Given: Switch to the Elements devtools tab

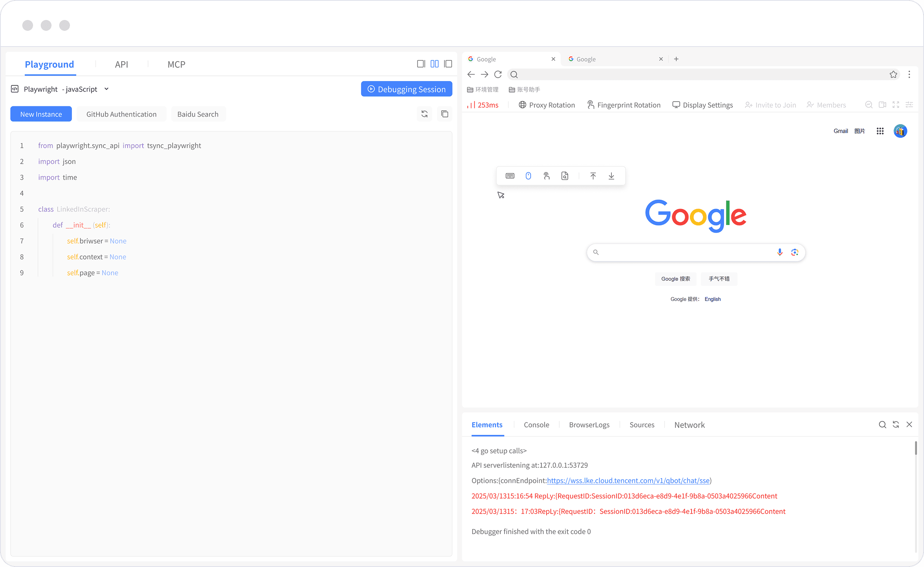Looking at the screenshot, I should (x=487, y=425).
